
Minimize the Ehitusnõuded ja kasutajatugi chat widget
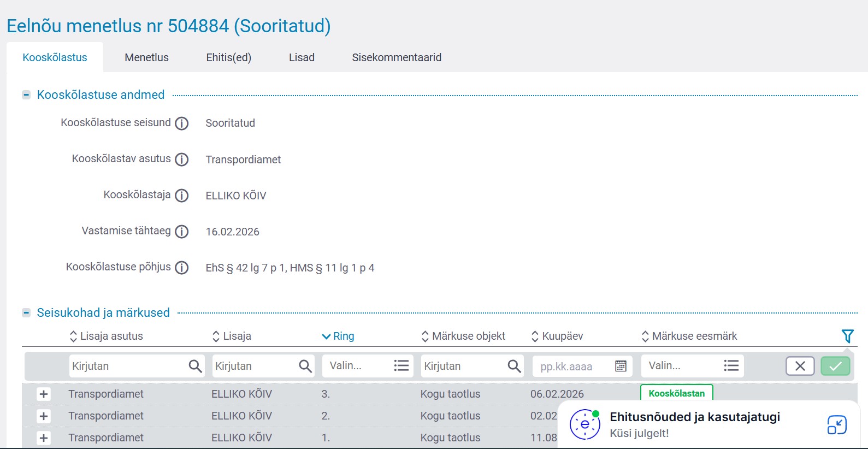836,425
